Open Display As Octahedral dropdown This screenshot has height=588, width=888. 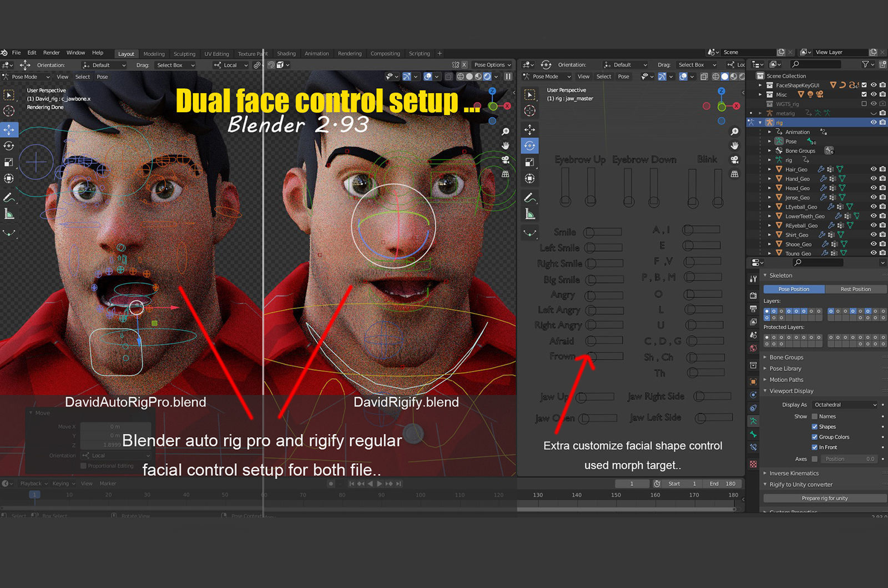click(x=845, y=405)
